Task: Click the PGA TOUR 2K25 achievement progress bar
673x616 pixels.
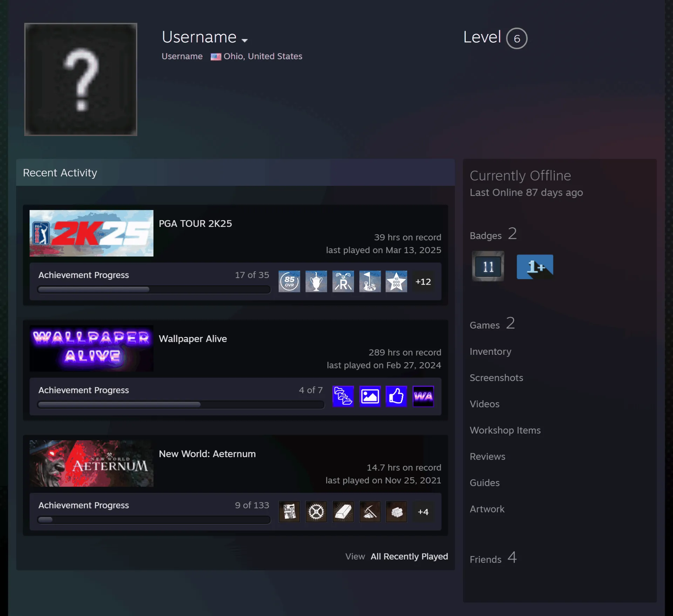Action: [x=154, y=290]
